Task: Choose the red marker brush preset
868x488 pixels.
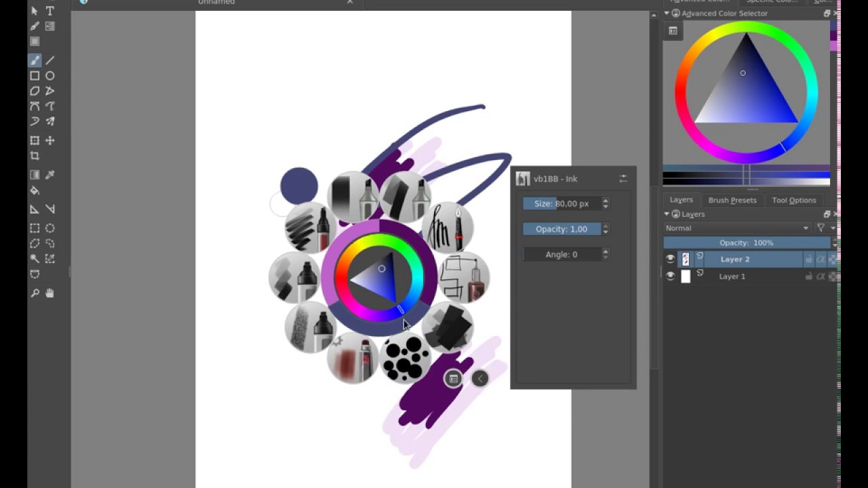Action: [x=353, y=358]
